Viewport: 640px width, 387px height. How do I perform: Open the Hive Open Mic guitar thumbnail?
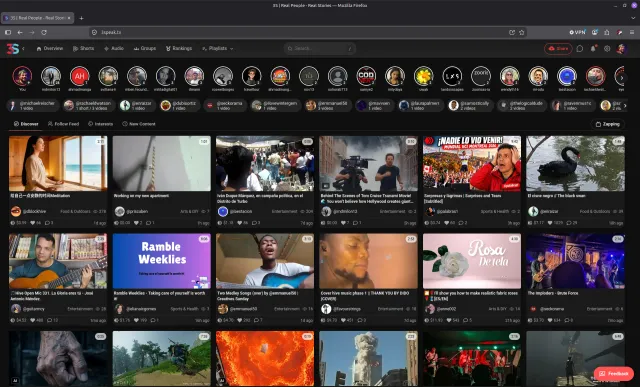point(58,261)
